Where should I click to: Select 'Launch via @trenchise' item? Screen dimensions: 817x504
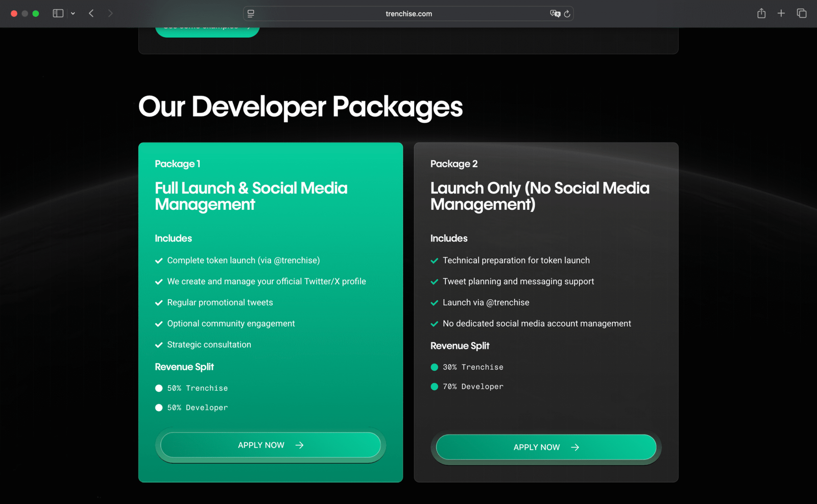(x=486, y=302)
